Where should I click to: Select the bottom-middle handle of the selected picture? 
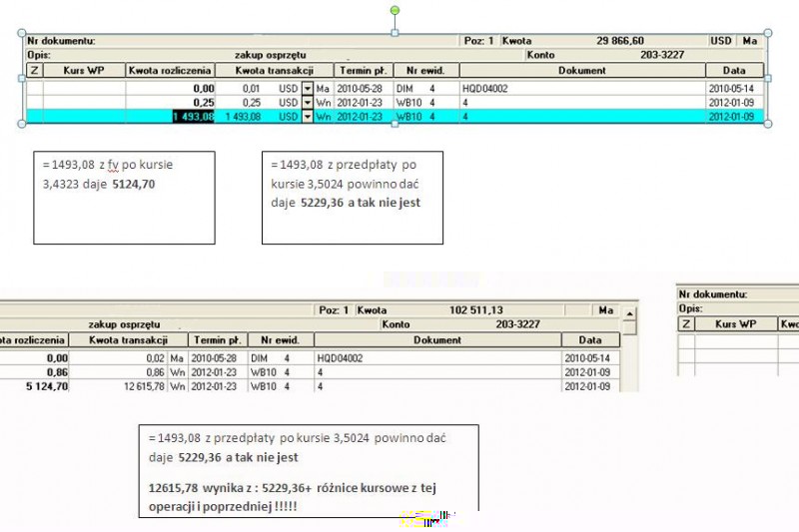pyautogui.click(x=395, y=124)
